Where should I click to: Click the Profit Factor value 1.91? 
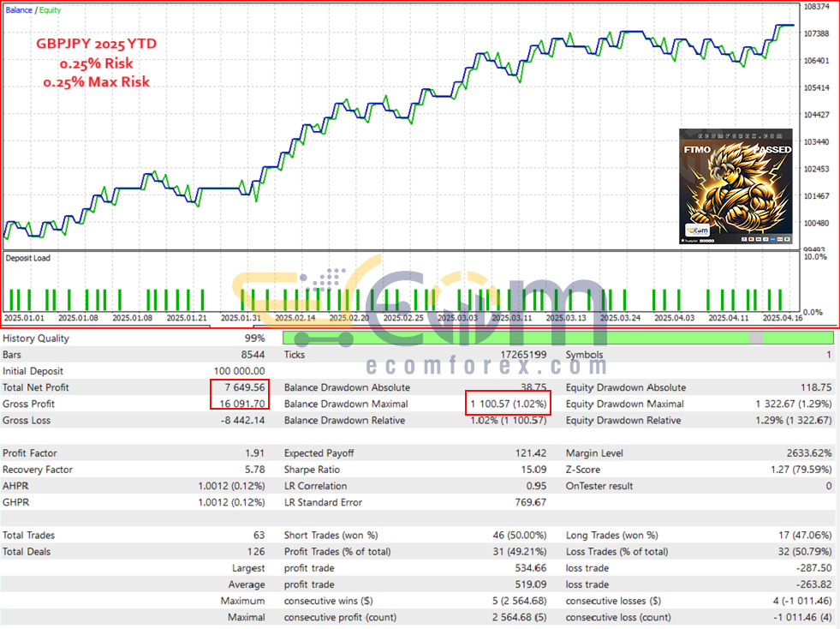[x=255, y=453]
